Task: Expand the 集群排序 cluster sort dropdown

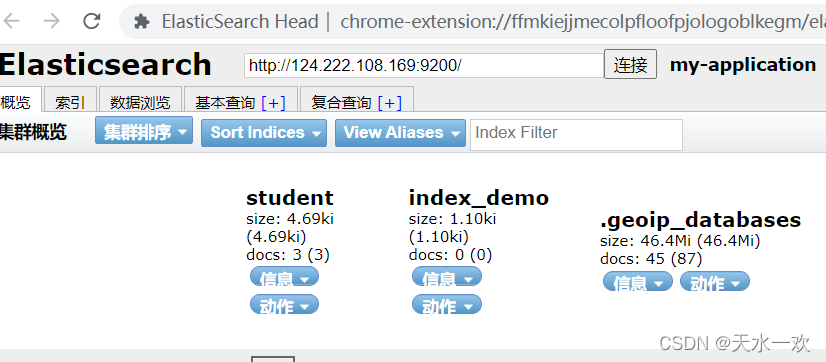Action: pos(144,130)
